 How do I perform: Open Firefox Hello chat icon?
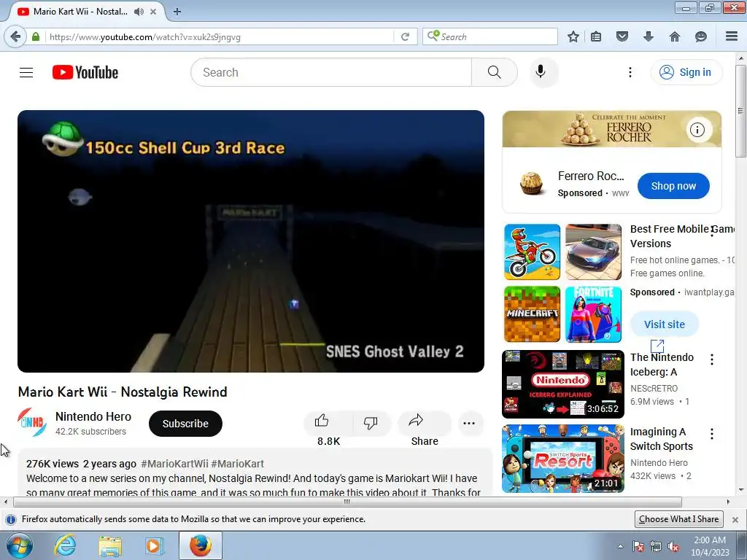click(x=701, y=36)
